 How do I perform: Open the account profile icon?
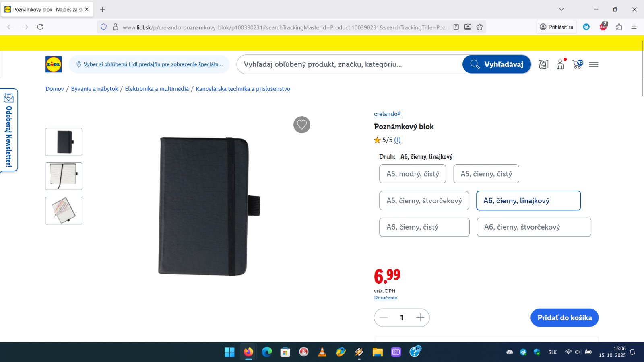[561, 64]
